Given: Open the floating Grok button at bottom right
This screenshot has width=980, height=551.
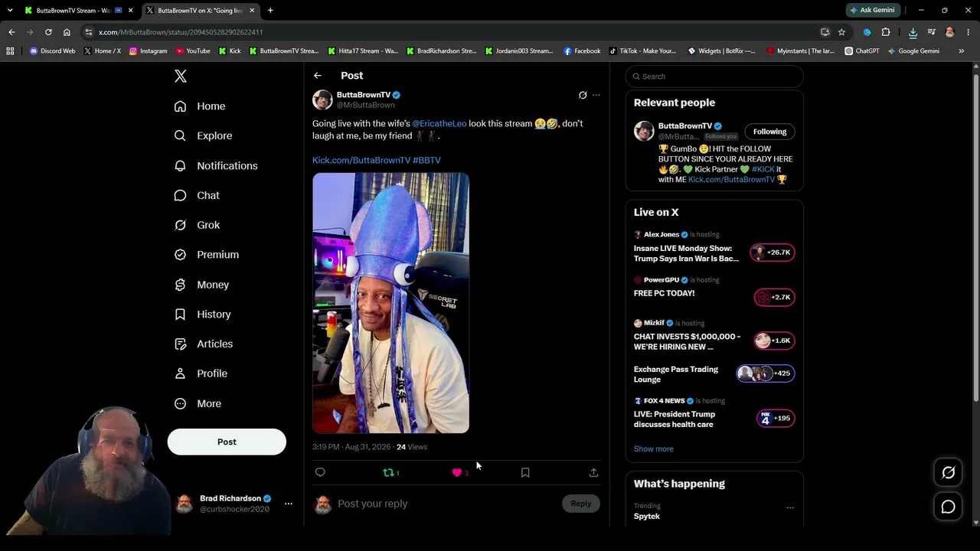Looking at the screenshot, I should point(948,473).
